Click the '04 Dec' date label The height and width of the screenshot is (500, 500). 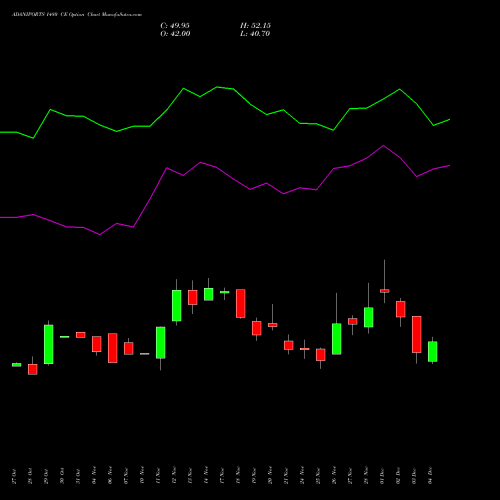coord(430,476)
